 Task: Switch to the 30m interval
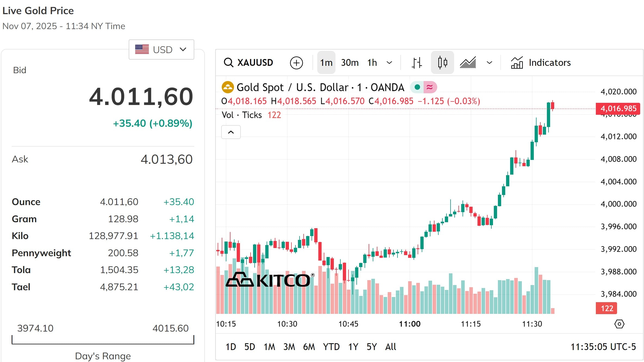[350, 62]
